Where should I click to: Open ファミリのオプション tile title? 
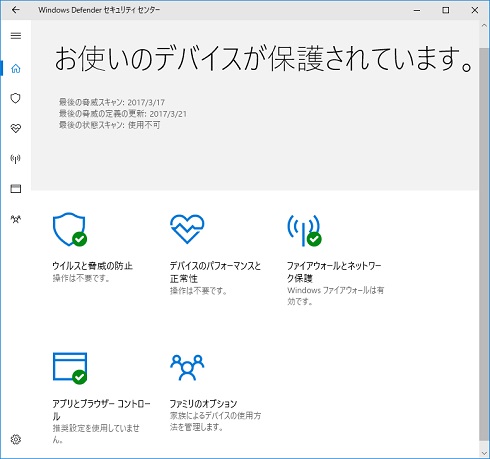point(203,404)
